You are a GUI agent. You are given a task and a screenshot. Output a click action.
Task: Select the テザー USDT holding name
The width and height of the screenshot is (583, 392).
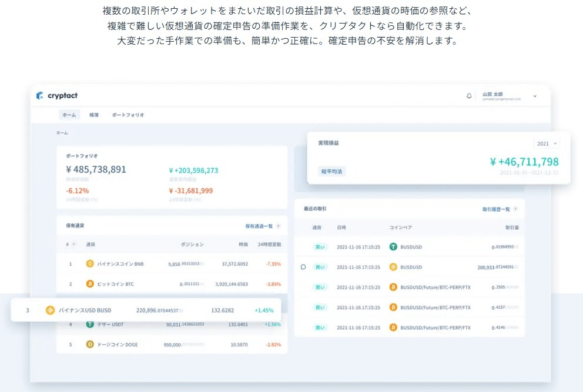110,324
